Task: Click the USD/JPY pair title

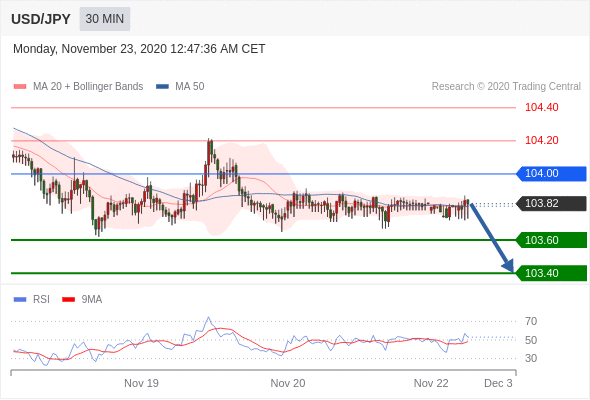Action: (x=41, y=19)
